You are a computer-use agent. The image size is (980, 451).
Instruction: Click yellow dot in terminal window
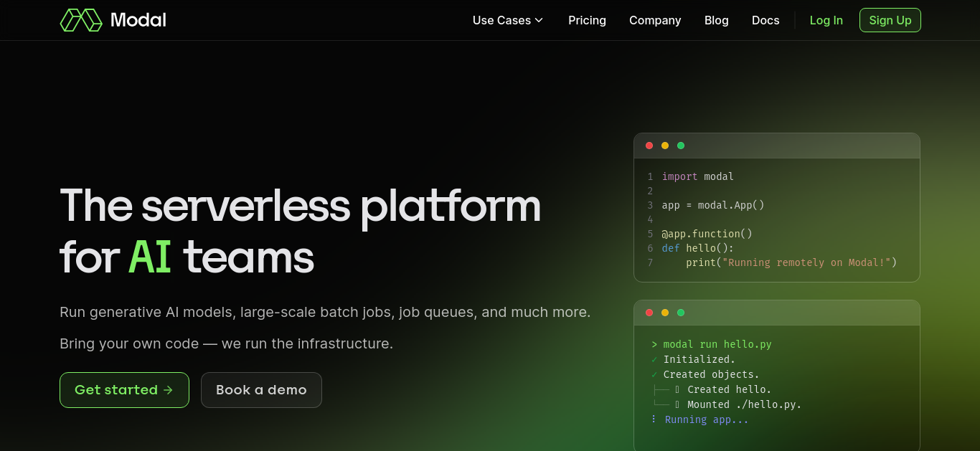(x=665, y=313)
